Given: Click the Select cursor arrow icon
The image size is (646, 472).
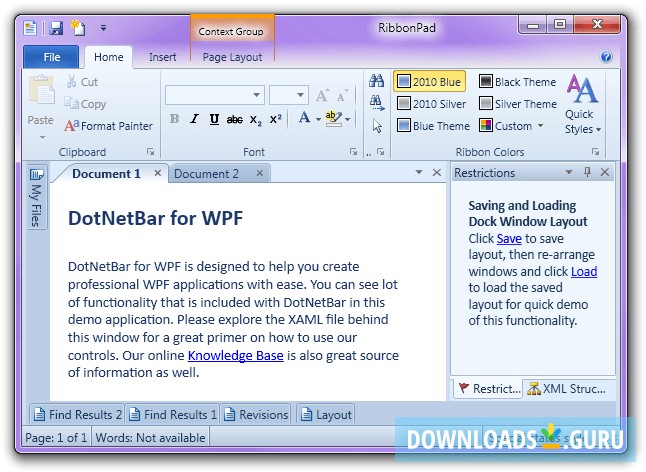Looking at the screenshot, I should tap(377, 126).
